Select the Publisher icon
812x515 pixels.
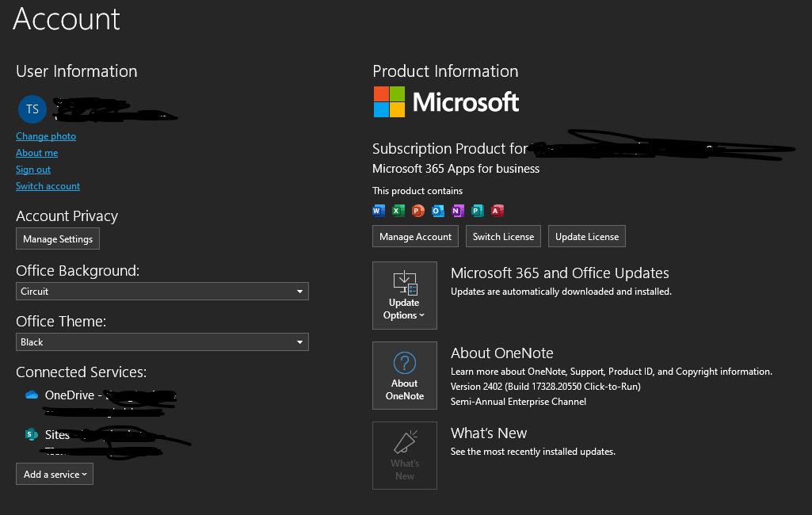tap(477, 211)
